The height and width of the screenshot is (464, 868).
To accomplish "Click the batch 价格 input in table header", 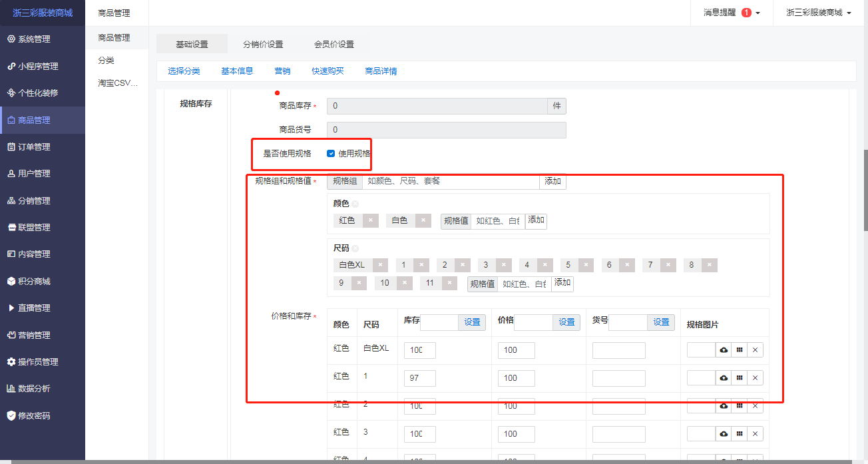I will pos(534,322).
